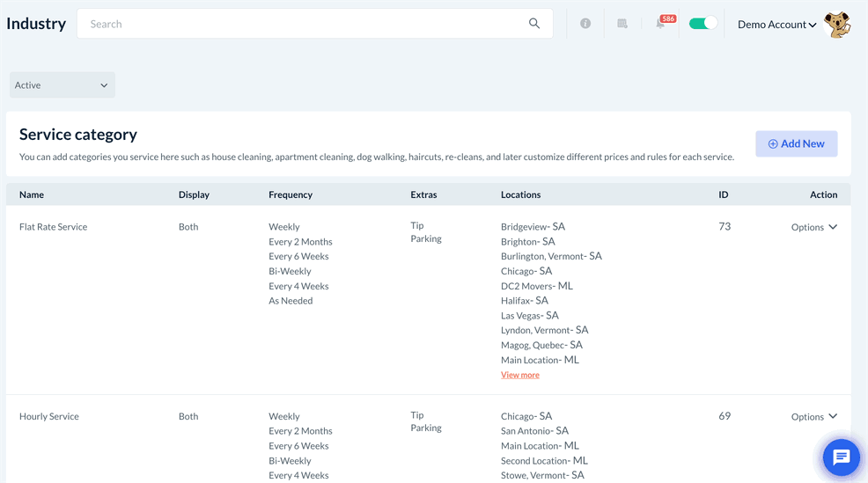Toggle the green switch in header
This screenshot has width=868, height=483.
pos(702,24)
